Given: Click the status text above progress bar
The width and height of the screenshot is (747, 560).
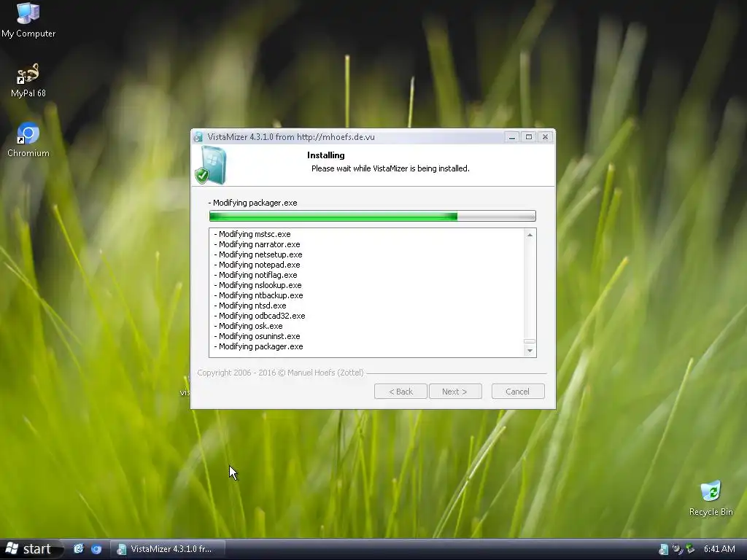Looking at the screenshot, I should 252,203.
